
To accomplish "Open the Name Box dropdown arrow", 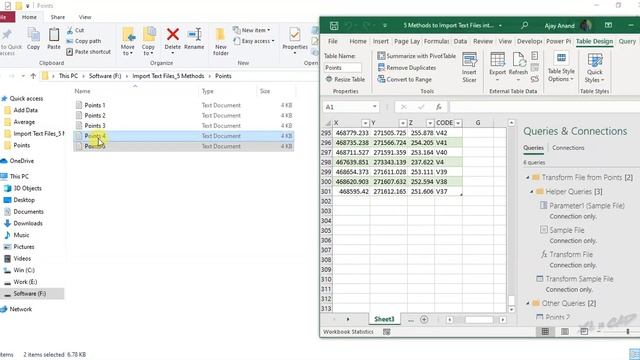I will click(x=374, y=107).
